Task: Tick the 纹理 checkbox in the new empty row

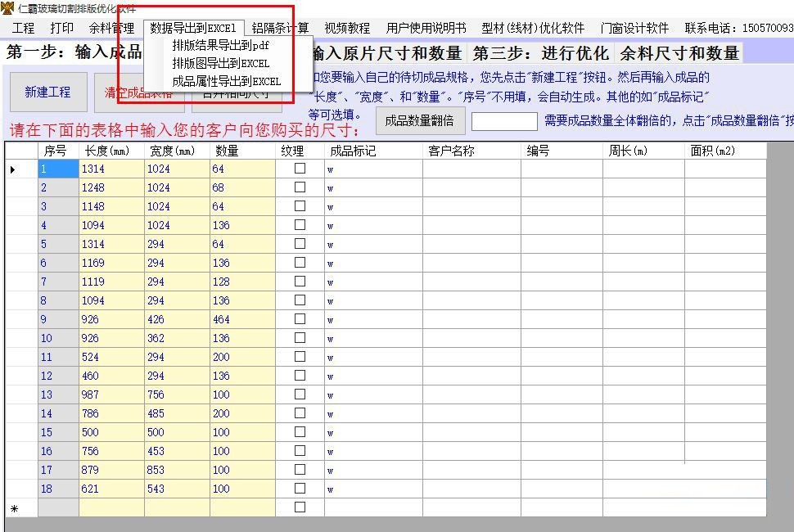Action: click(x=300, y=507)
